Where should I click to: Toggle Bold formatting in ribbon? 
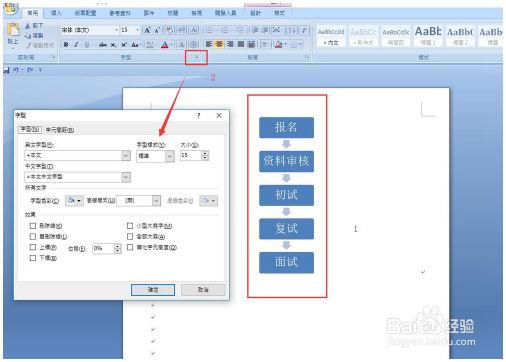(x=66, y=45)
